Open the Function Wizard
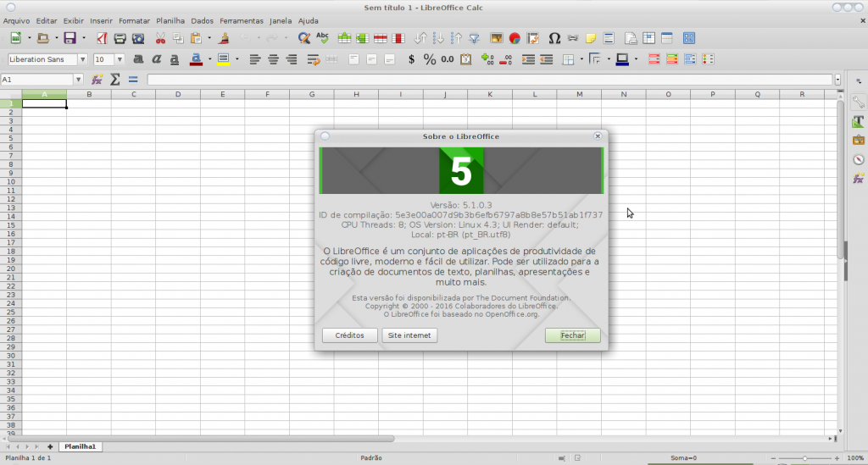This screenshot has width=868, height=465. tap(97, 80)
